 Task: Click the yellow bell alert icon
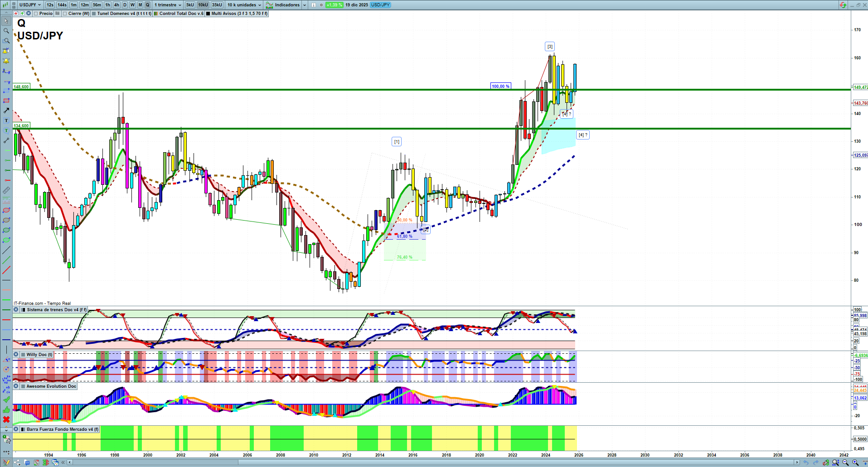6,61
